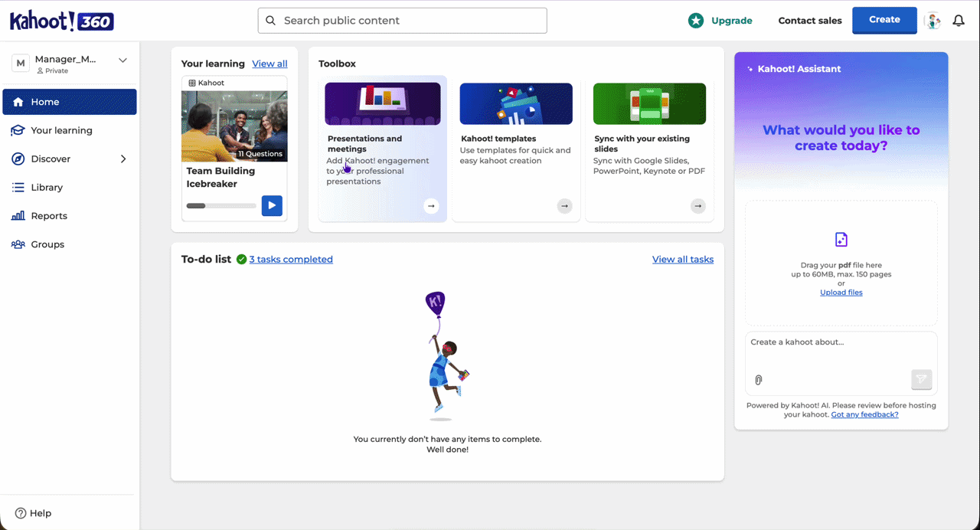The image size is (980, 530).
Task: Click the Groups people icon
Action: [18, 244]
